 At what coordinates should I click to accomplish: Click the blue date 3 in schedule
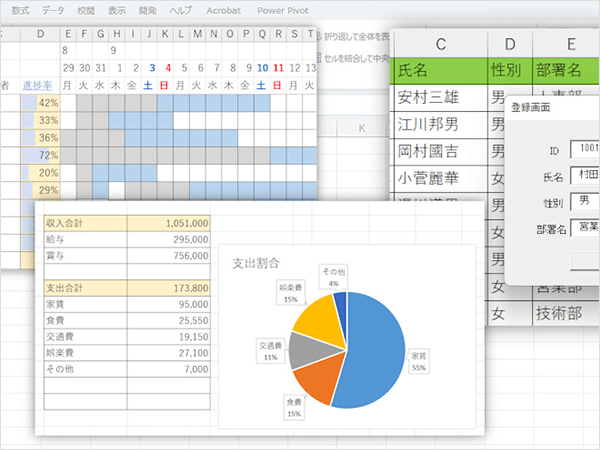click(x=152, y=68)
